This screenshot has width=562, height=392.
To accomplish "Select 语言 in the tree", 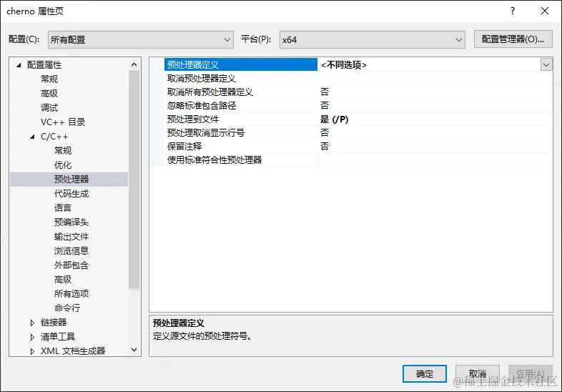I will (x=63, y=208).
